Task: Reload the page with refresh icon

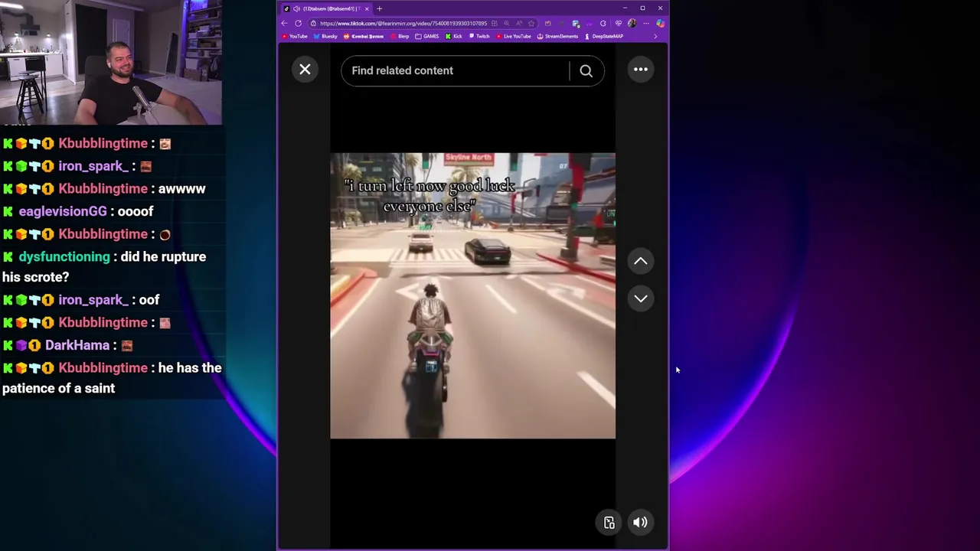Action: tap(298, 23)
